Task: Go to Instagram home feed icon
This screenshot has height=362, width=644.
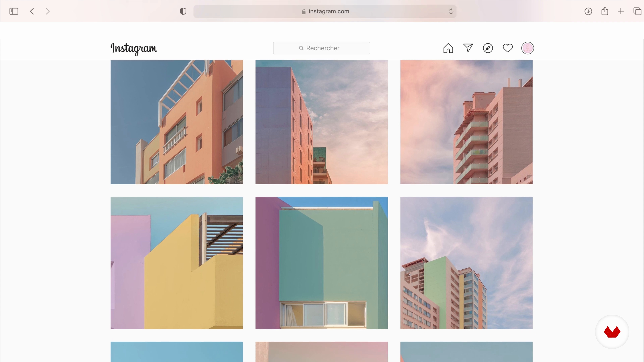Action: [448, 48]
